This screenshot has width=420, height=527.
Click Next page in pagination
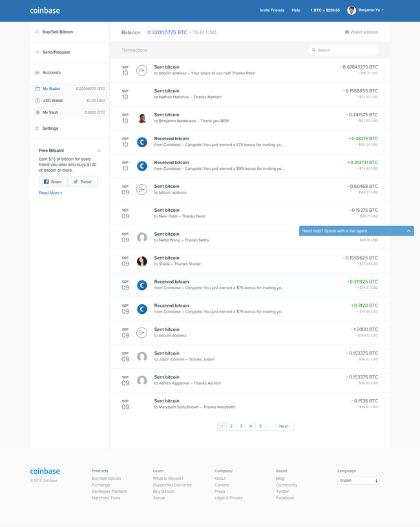coord(284,426)
